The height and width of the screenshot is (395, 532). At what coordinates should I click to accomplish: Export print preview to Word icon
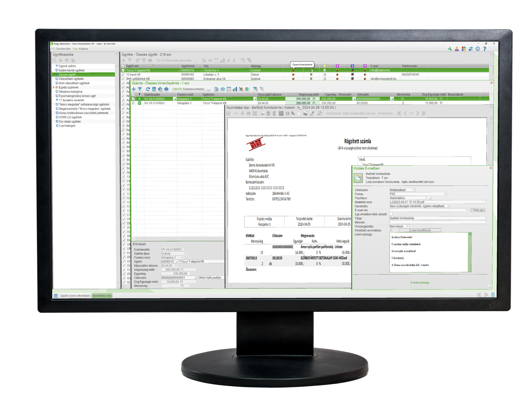click(x=275, y=114)
